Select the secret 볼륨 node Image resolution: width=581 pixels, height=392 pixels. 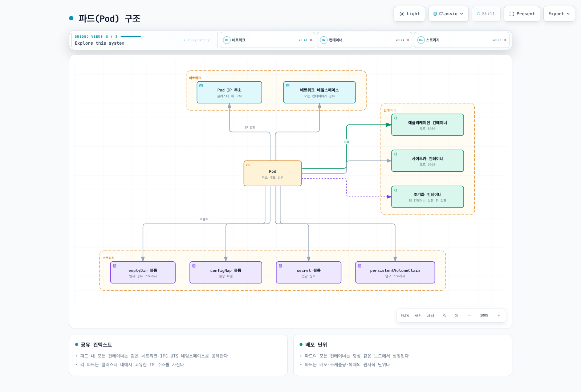[309, 273]
